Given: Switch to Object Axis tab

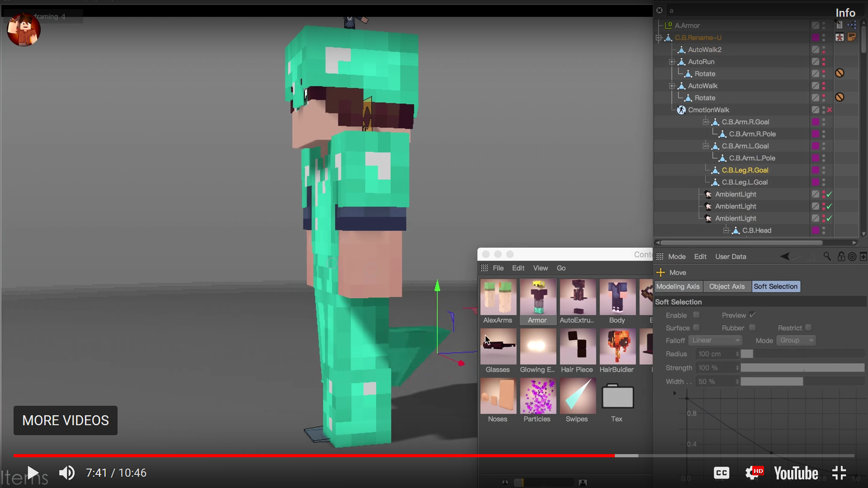Looking at the screenshot, I should point(726,286).
